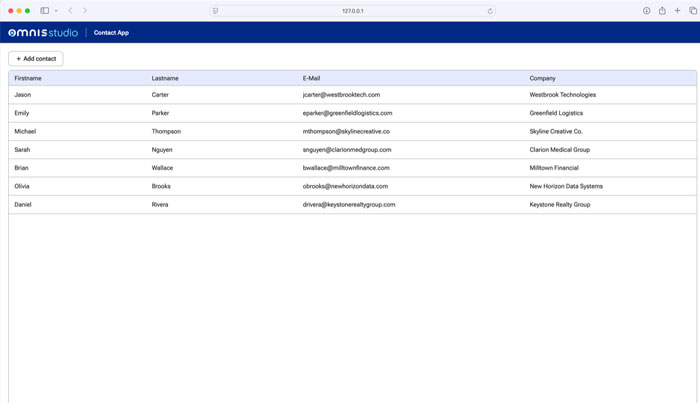This screenshot has height=403, width=700.
Task: Show the tab overview icon
Action: tap(692, 11)
